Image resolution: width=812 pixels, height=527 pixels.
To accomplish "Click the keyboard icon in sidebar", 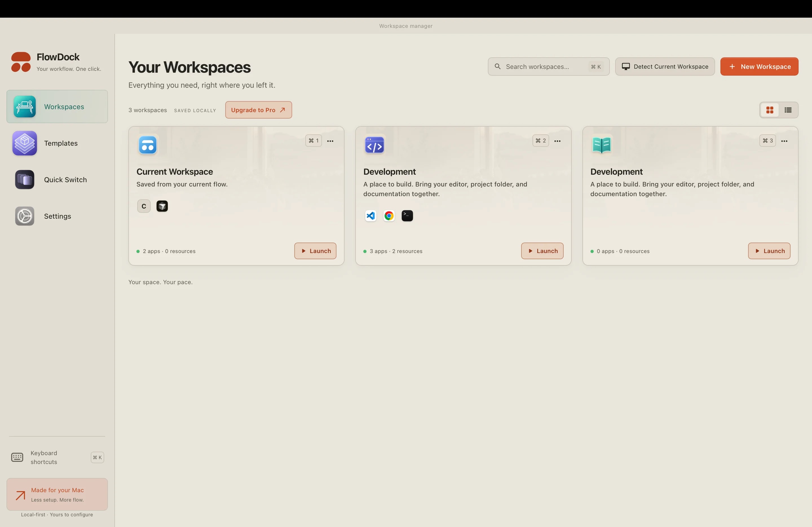I will [x=17, y=457].
